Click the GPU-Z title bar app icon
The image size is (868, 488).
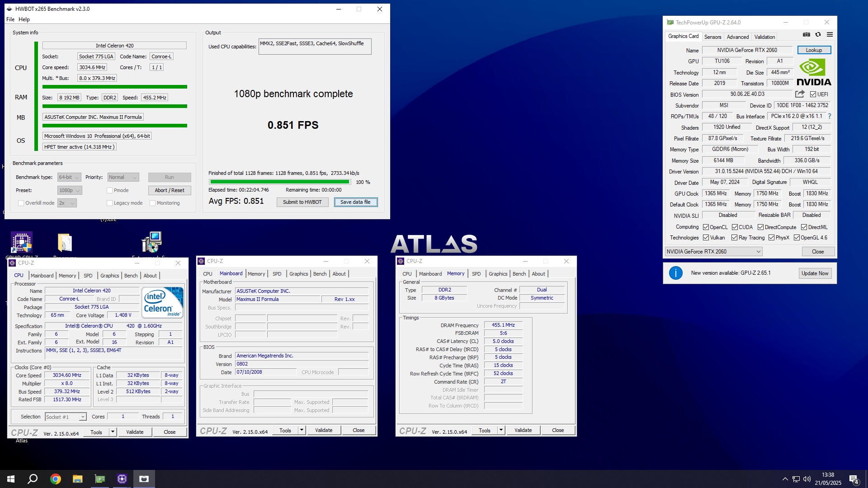pos(670,22)
